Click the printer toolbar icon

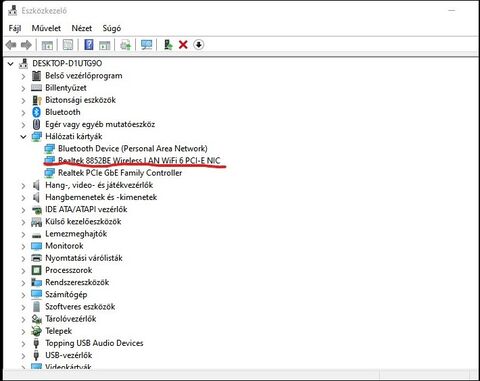pyautogui.click(x=126, y=45)
